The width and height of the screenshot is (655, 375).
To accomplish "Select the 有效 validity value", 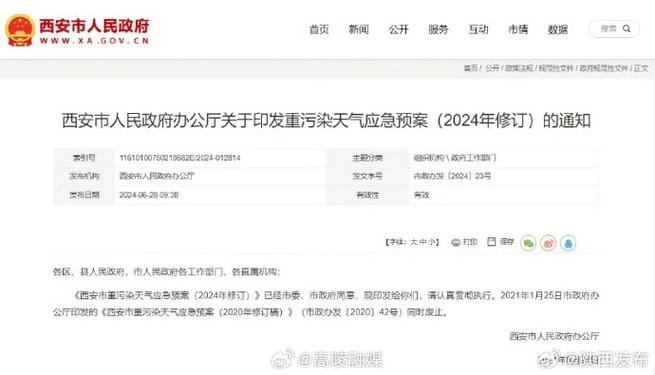I will tap(421, 195).
